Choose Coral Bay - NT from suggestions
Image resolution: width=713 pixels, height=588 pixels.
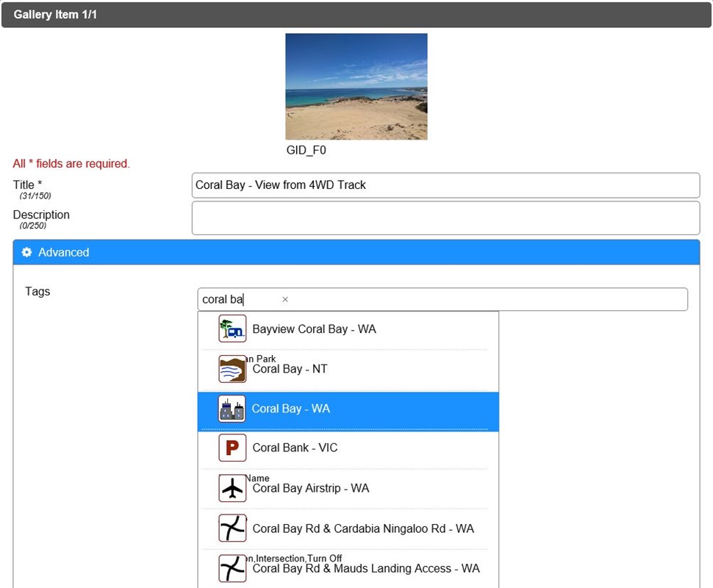(290, 369)
